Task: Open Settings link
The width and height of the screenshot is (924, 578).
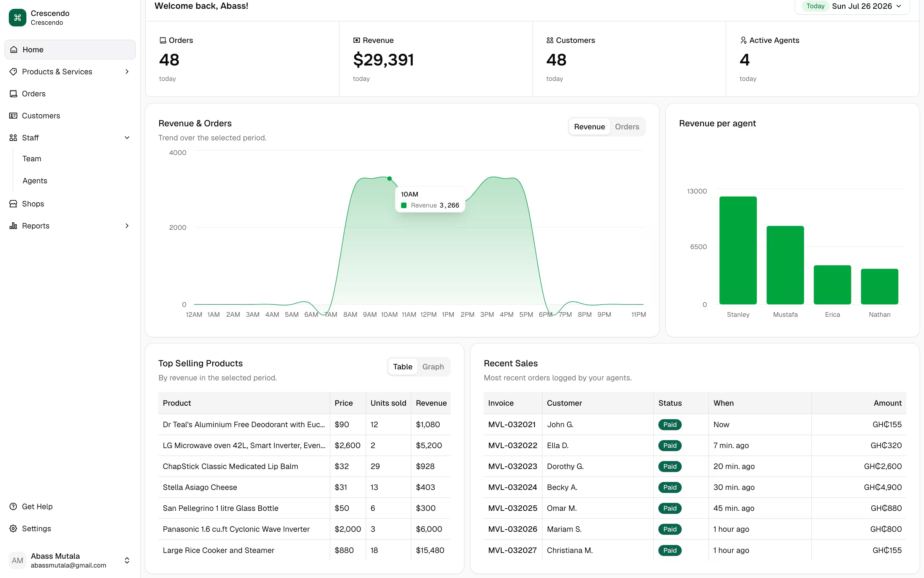Action: tap(36, 528)
